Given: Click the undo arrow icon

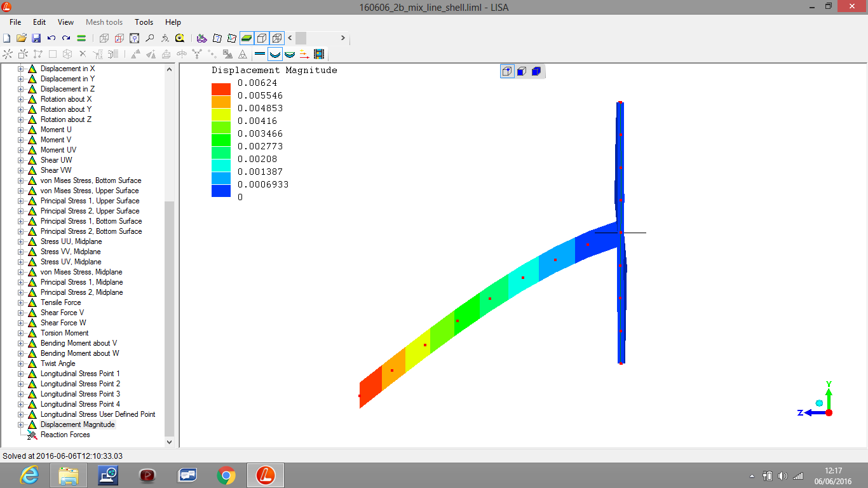Looking at the screenshot, I should [51, 38].
